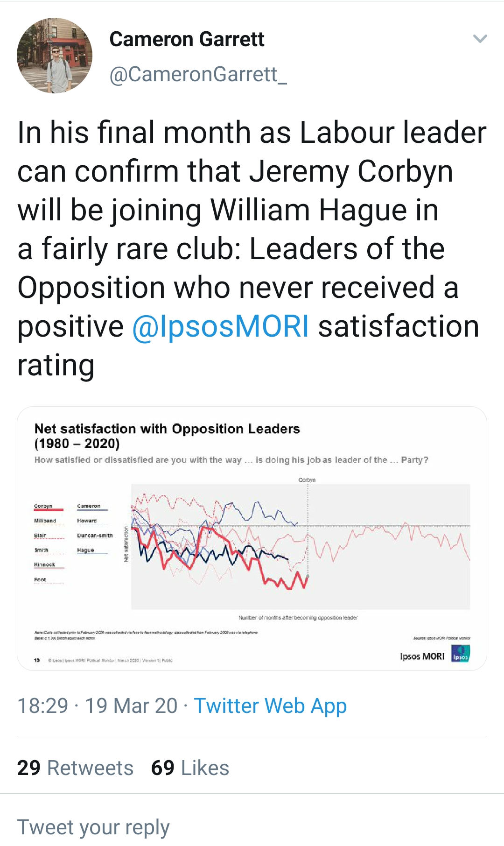Screen dimensions: 504x846
Task: Click the Corbyn marker label above chart
Action: 307,480
